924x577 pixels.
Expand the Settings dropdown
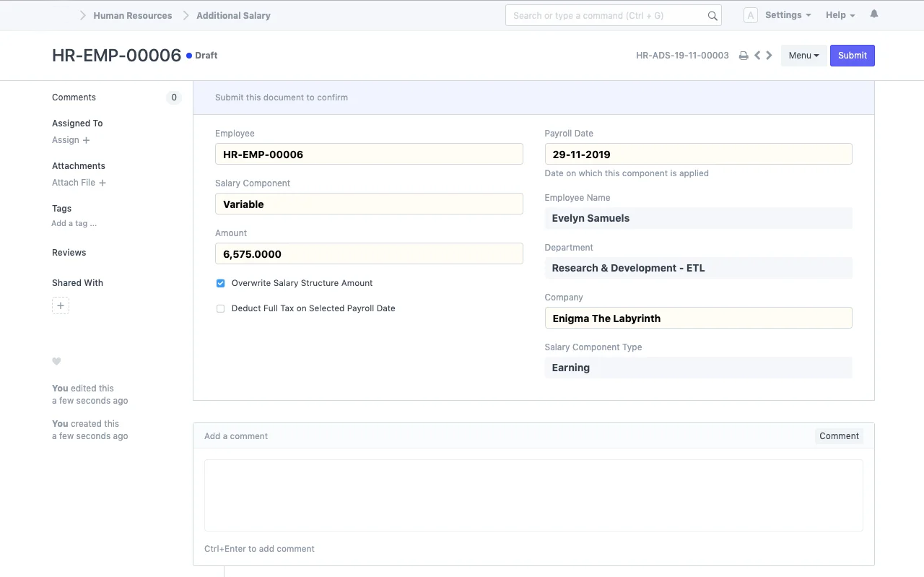coord(787,14)
